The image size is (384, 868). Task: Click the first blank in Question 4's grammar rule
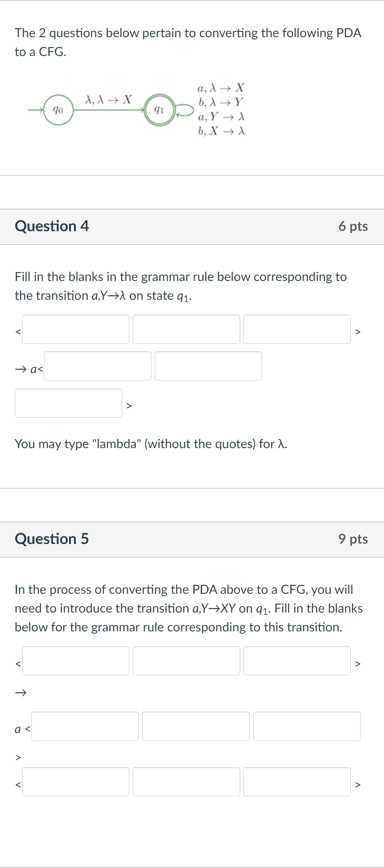coord(75,328)
